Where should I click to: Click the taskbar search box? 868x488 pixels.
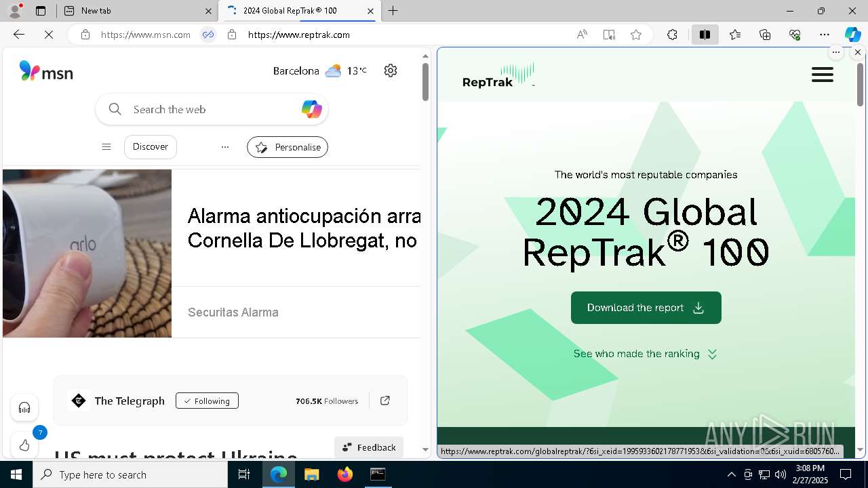tap(130, 474)
